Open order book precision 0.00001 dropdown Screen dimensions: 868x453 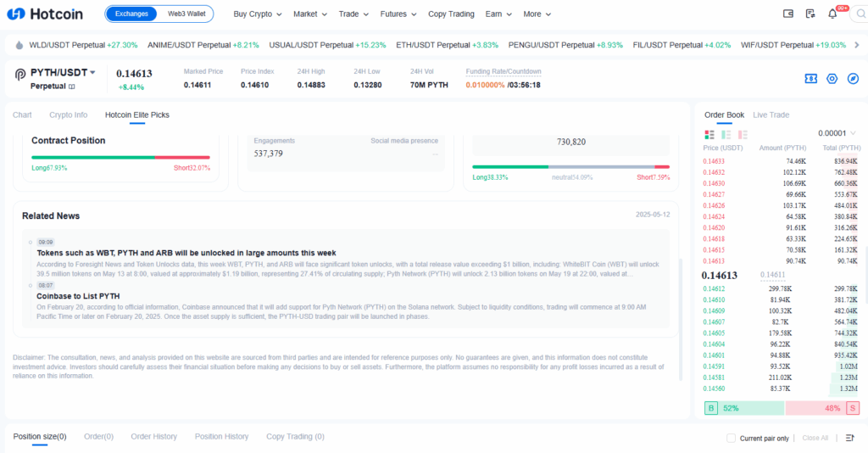pyautogui.click(x=837, y=133)
